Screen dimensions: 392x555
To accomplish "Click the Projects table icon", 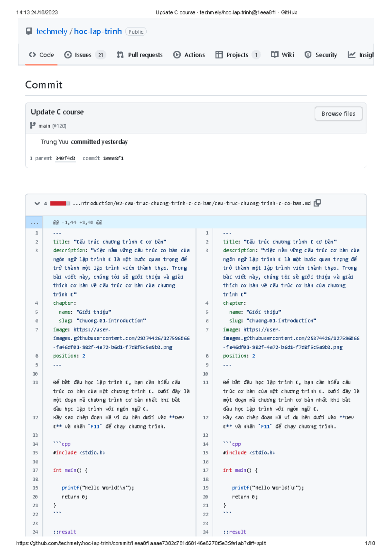I will tap(219, 55).
